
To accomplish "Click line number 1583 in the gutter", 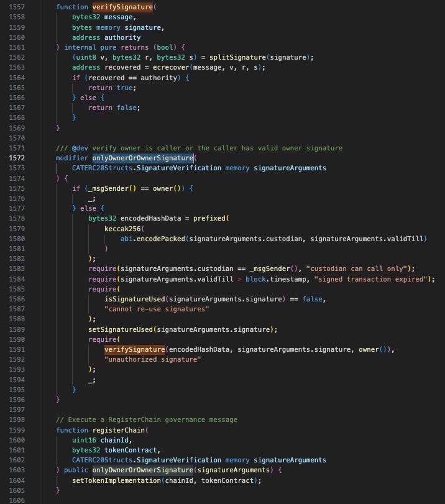I will [17, 268].
